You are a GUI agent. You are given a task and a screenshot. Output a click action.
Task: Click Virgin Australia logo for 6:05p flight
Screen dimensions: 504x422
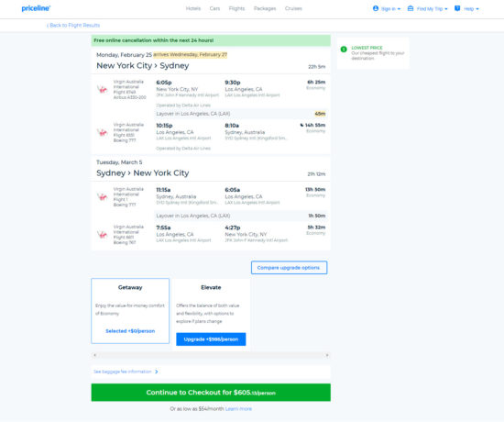pyautogui.click(x=103, y=90)
